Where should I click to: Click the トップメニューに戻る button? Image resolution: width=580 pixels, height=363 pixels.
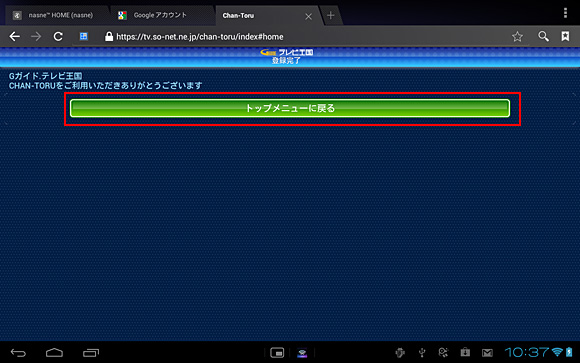(x=290, y=108)
